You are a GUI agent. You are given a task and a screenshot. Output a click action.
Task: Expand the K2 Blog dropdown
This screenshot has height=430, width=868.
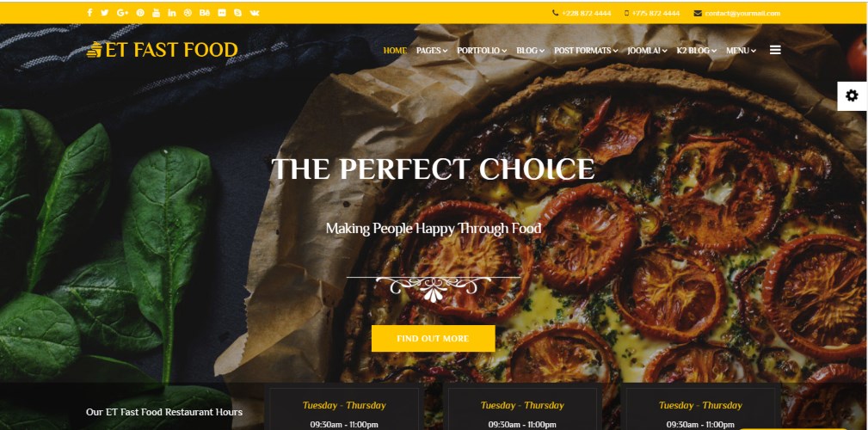(697, 51)
